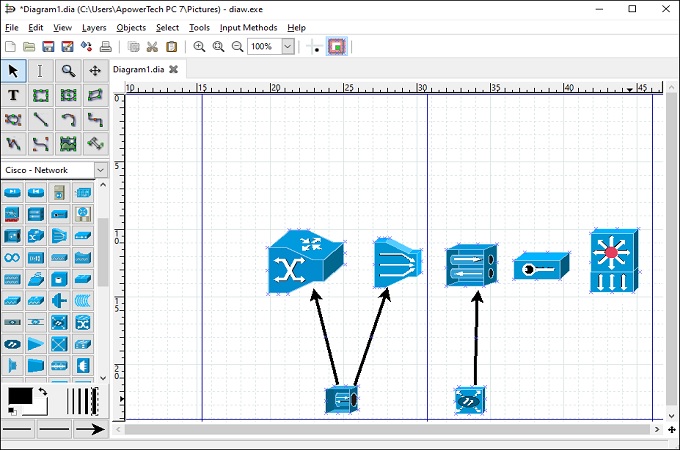Click the Zoom out toolbar icon

click(x=237, y=47)
